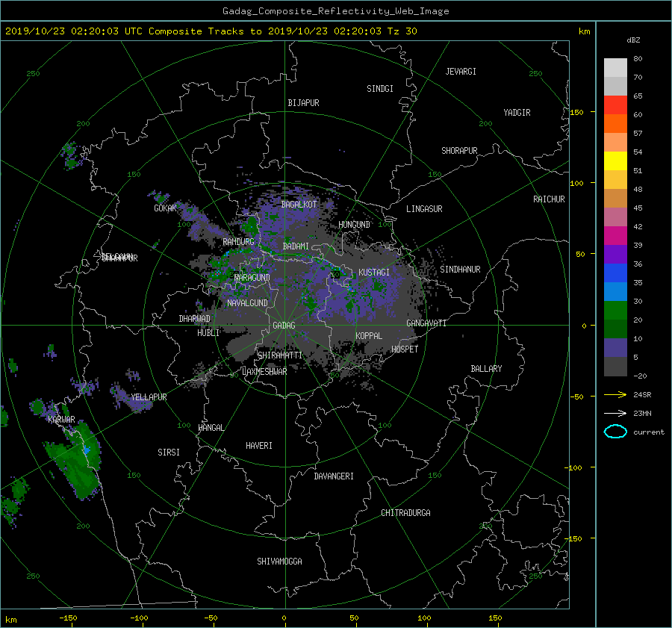This screenshot has height=628, width=672.
Task: Click the SIRSI city label
Action: (x=169, y=453)
